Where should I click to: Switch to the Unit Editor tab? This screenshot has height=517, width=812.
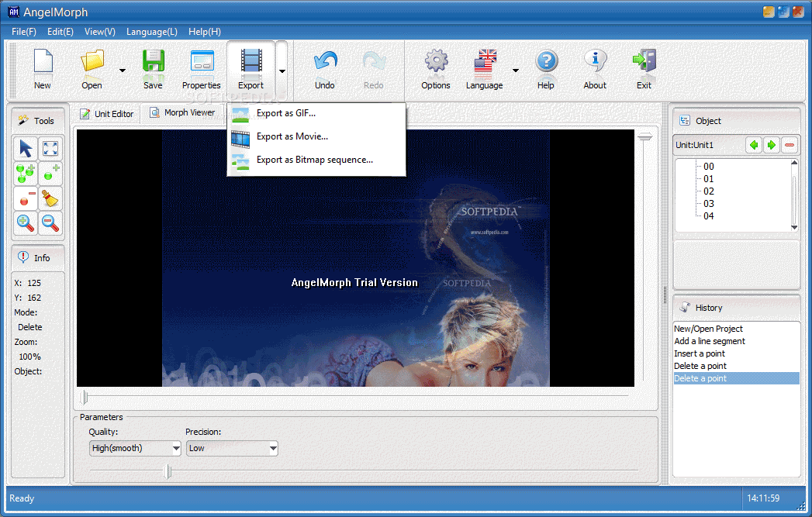tap(107, 114)
